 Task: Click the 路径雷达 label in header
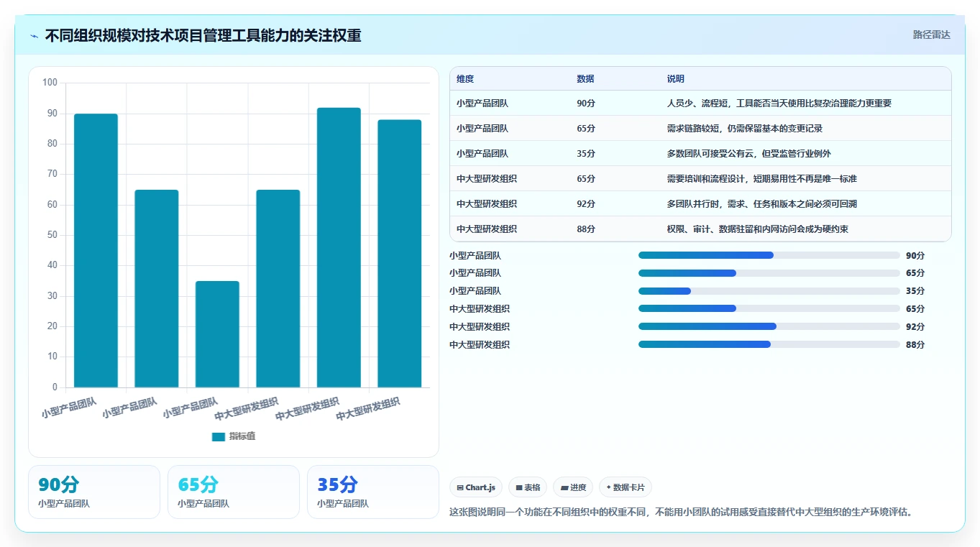pos(932,35)
